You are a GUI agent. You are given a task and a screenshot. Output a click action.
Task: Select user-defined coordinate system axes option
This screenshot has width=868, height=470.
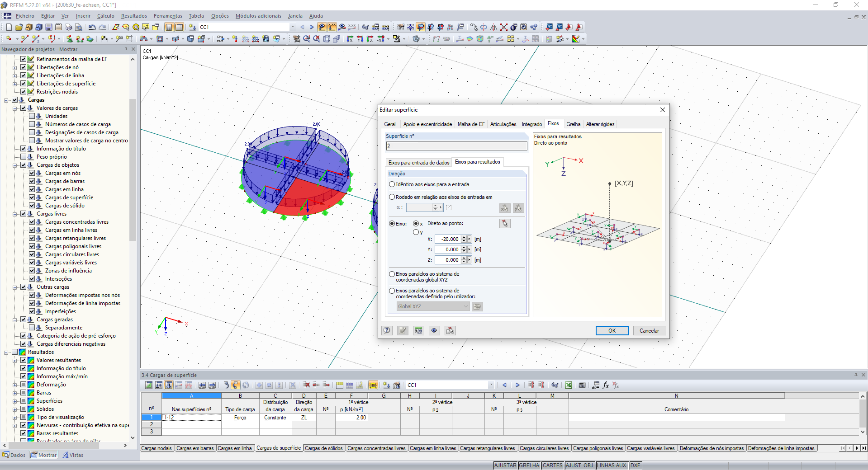[x=392, y=291]
